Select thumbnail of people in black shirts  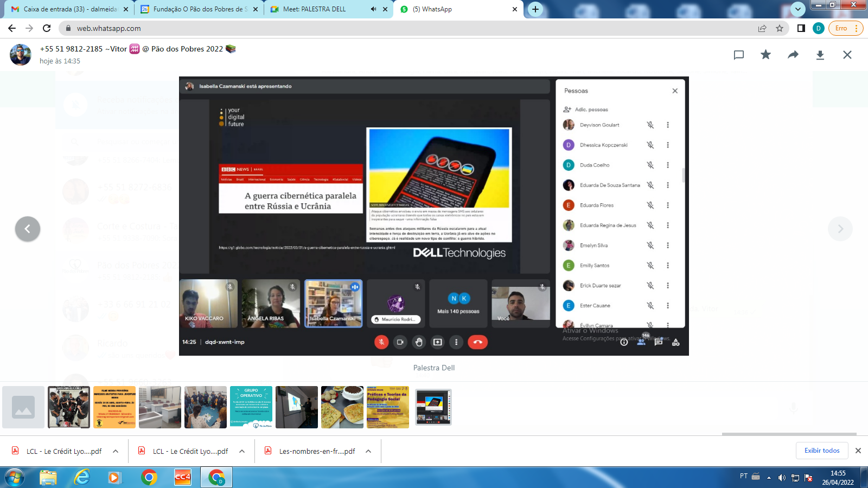click(x=69, y=407)
